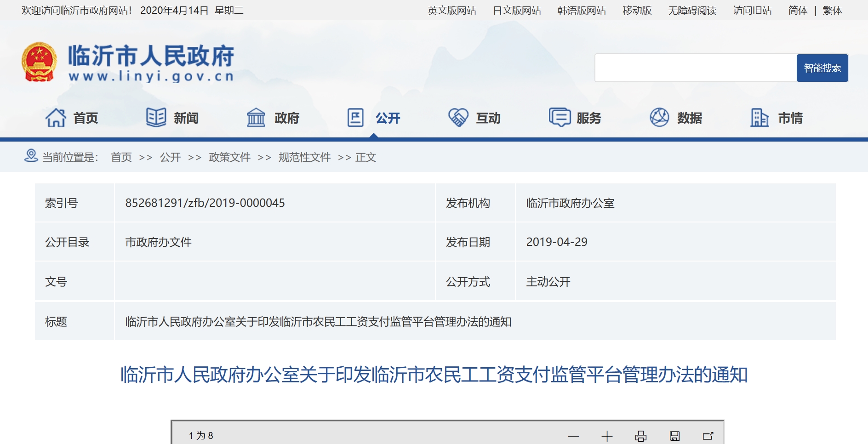
Task: Click the government building icon
Action: (256, 118)
